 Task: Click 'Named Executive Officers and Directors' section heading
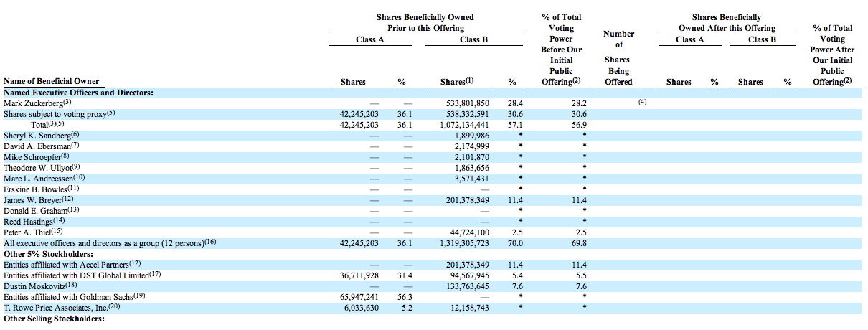pos(78,93)
